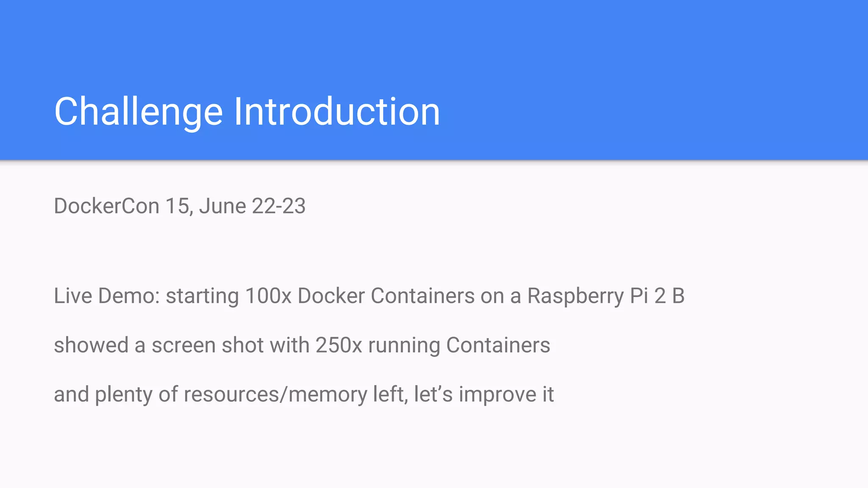Image resolution: width=868 pixels, height=488 pixels.
Task: Click an empty area of the blue title banner
Action: click(636, 64)
